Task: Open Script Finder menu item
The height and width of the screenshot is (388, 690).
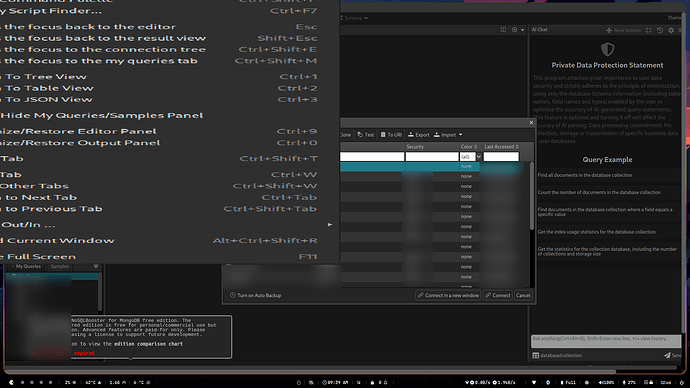Action: (169, 11)
